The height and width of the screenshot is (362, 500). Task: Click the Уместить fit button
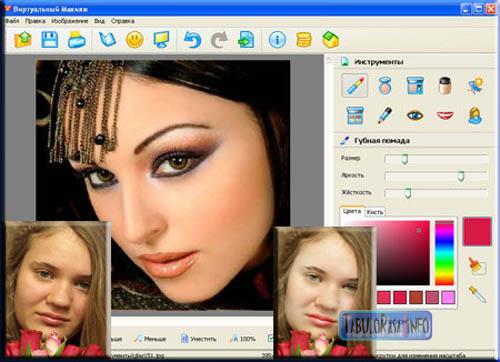point(199,339)
